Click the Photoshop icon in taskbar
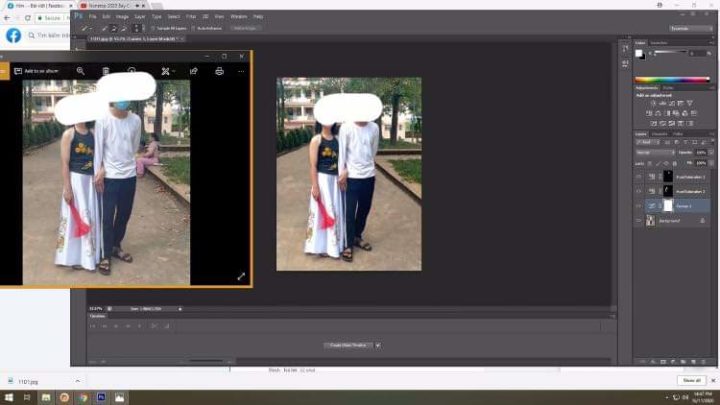Viewport: 720px width, 405px height. point(101,398)
